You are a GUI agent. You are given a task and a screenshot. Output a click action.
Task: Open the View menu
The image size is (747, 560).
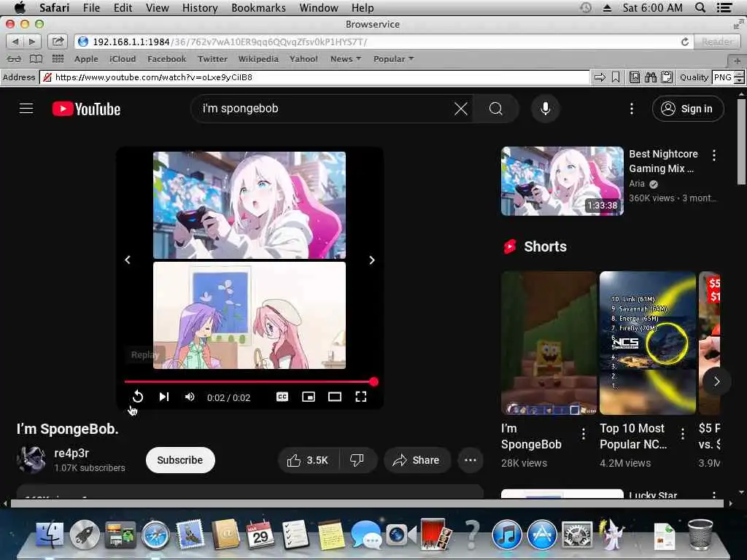click(158, 7)
